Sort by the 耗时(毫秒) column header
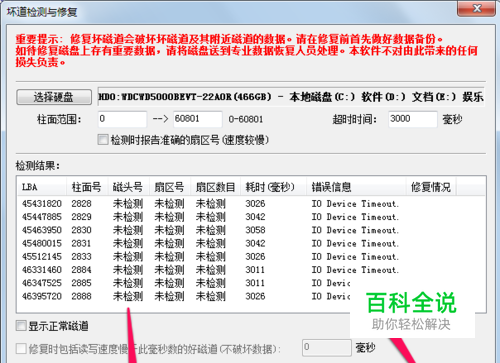This screenshot has width=500, height=363. point(273,187)
